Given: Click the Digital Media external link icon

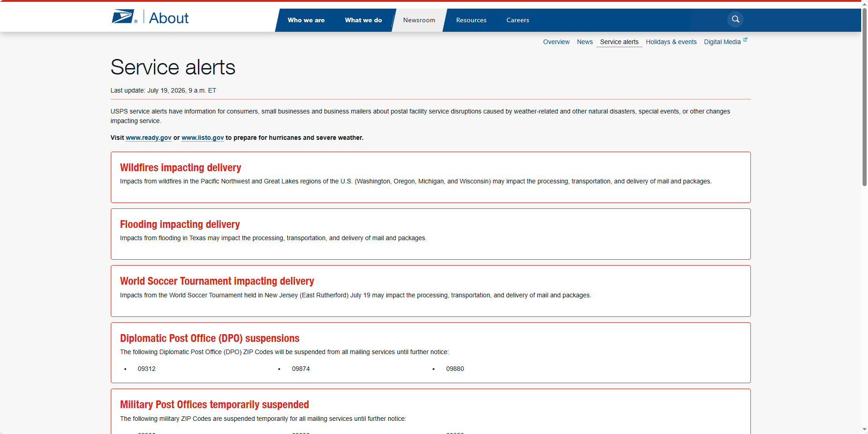Looking at the screenshot, I should coord(745,40).
